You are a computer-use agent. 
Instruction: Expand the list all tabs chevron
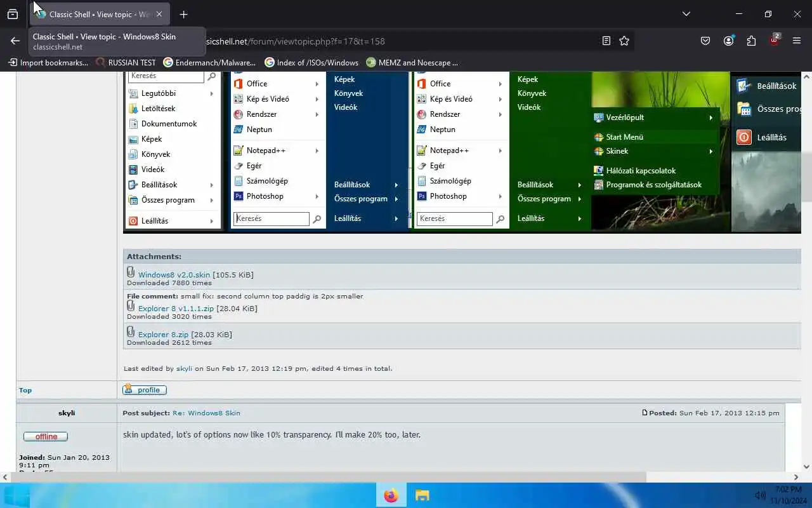pos(686,14)
